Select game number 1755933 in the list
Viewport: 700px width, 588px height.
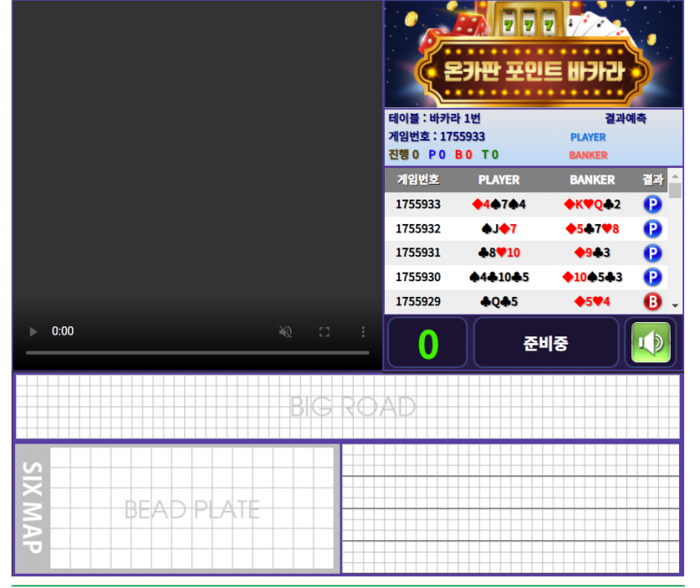[417, 204]
